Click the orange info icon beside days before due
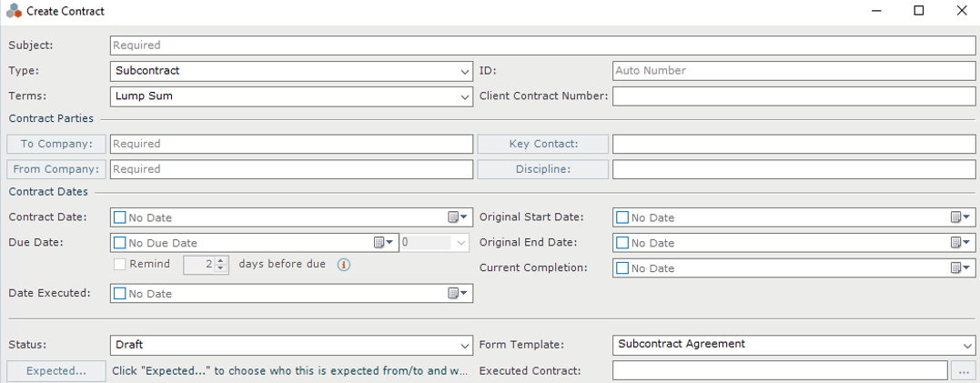Image resolution: width=980 pixels, height=383 pixels. (x=343, y=265)
